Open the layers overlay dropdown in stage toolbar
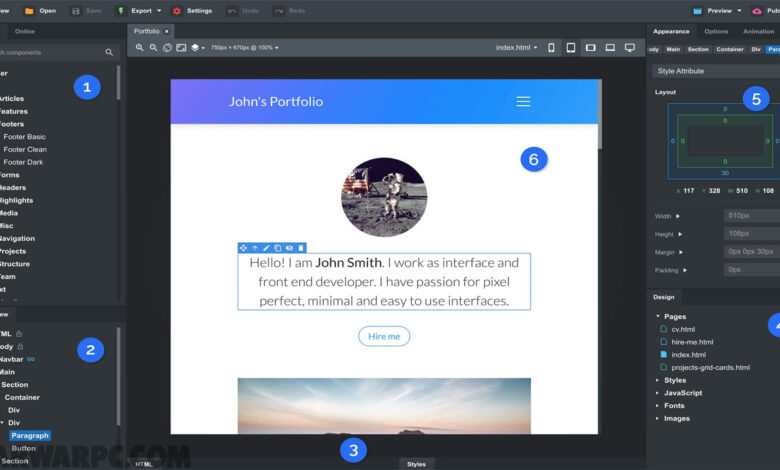The height and width of the screenshot is (470, 780). click(197, 48)
